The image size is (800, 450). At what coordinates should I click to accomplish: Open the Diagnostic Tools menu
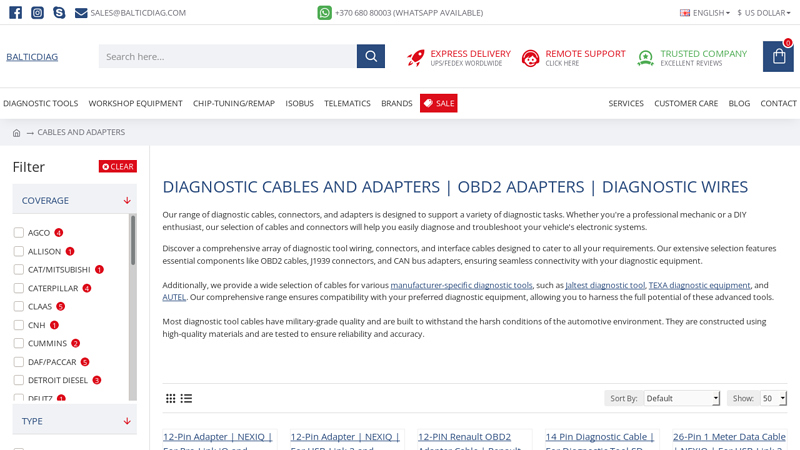[x=41, y=103]
